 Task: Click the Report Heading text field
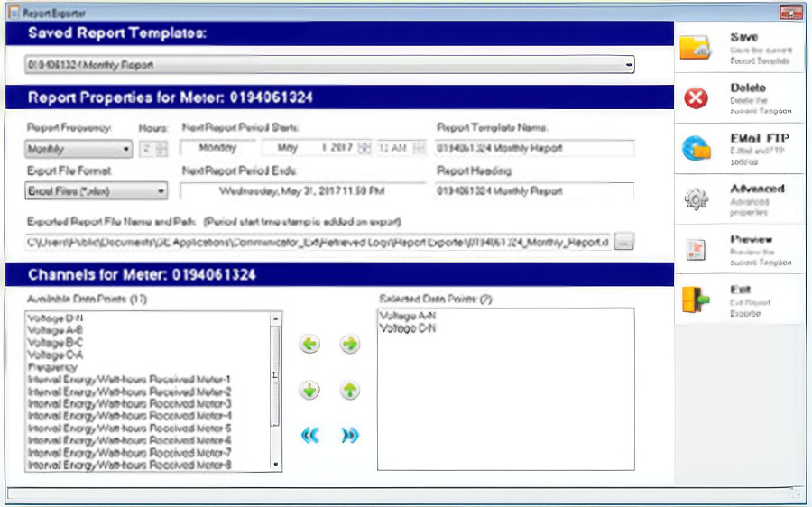(534, 190)
